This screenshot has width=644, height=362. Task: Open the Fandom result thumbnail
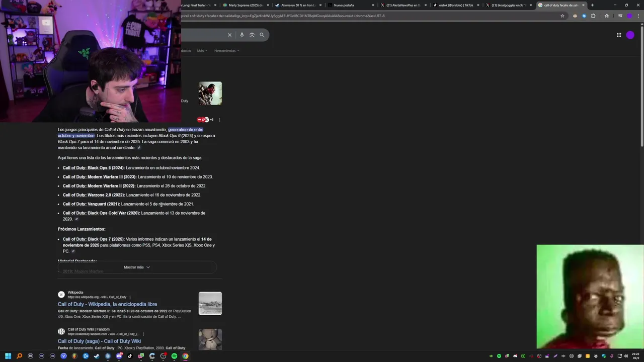point(210,339)
